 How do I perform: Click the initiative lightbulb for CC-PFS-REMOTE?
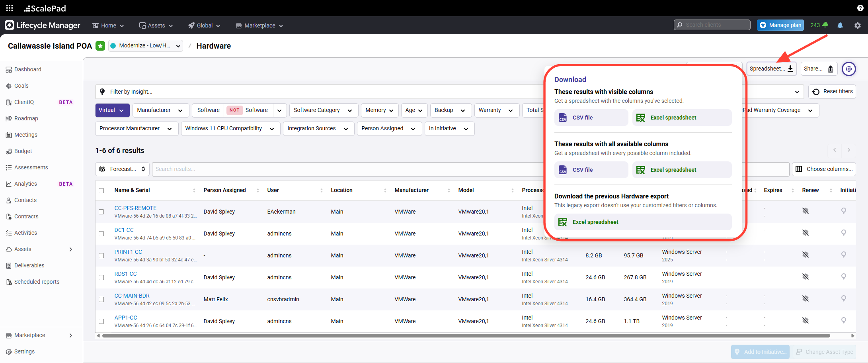[843, 211]
